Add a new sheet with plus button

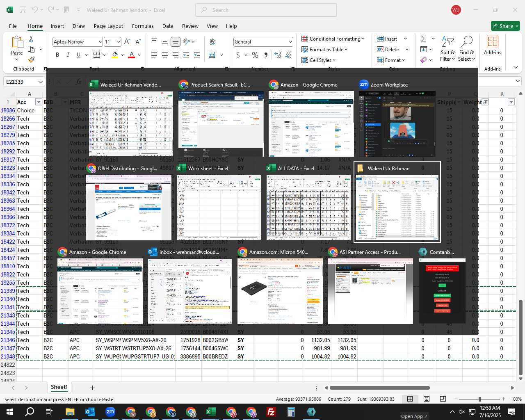tap(92, 388)
